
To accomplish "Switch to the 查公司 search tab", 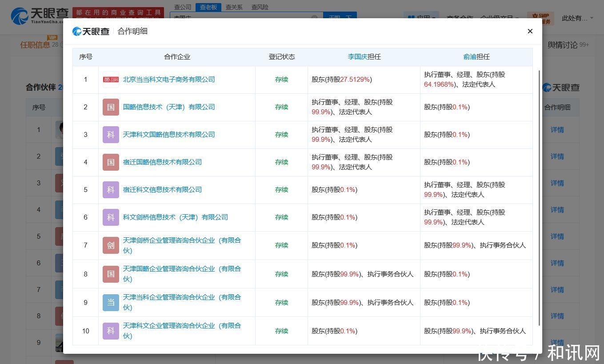I will point(183,7).
